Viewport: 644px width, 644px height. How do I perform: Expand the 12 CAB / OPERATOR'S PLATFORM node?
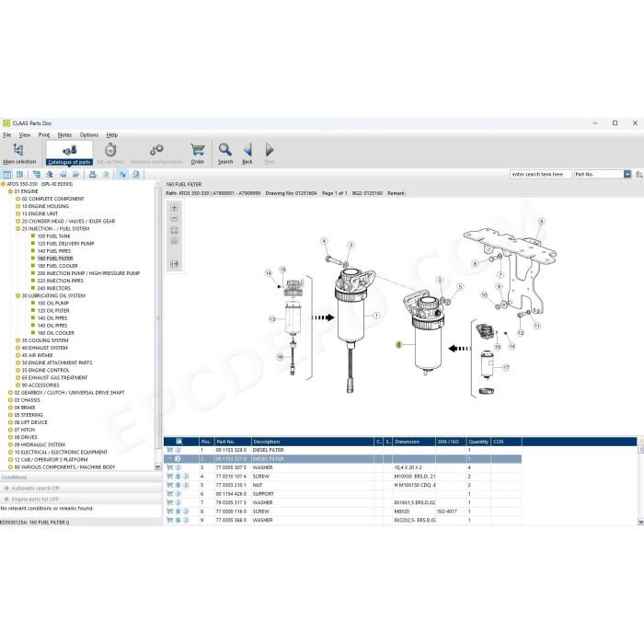(x=11, y=460)
